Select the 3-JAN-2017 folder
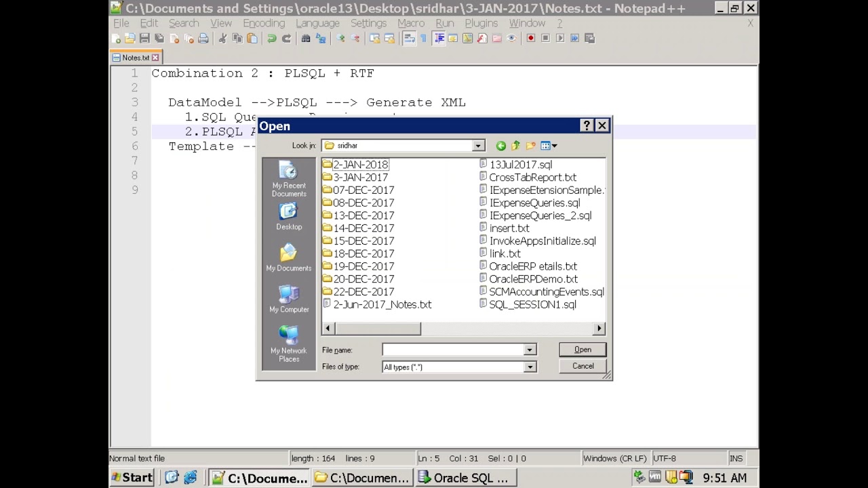Image resolution: width=868 pixels, height=488 pixels. click(x=355, y=178)
